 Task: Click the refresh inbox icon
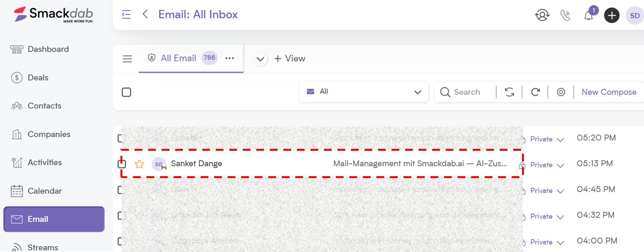(x=535, y=92)
